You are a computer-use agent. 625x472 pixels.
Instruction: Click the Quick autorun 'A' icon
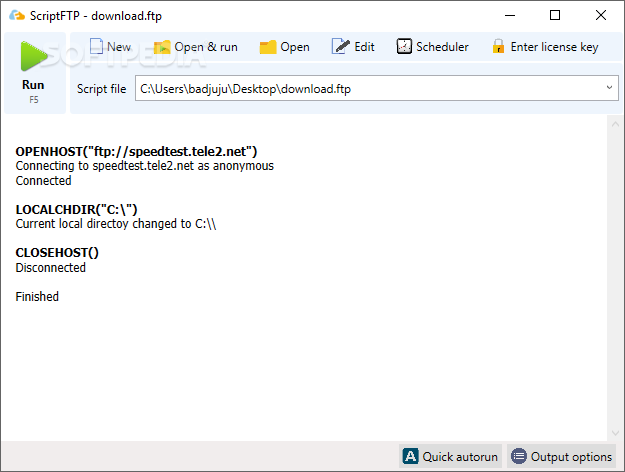410,456
